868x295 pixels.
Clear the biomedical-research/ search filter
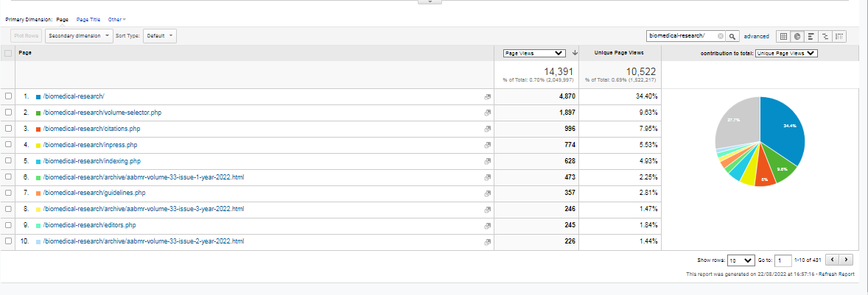pyautogui.click(x=721, y=36)
